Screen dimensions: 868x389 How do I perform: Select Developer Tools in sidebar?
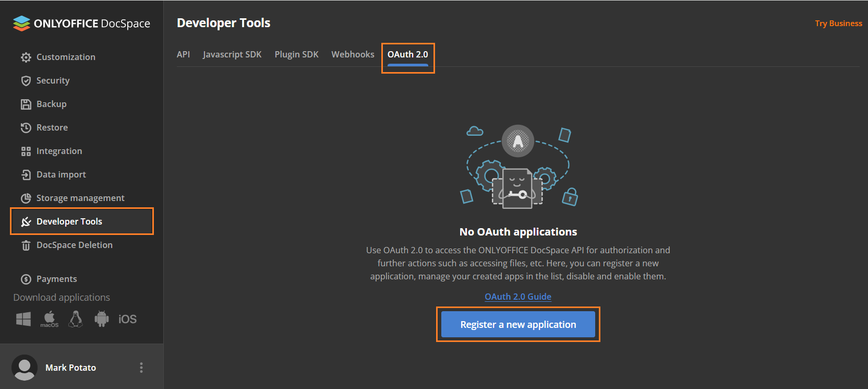pos(82,221)
